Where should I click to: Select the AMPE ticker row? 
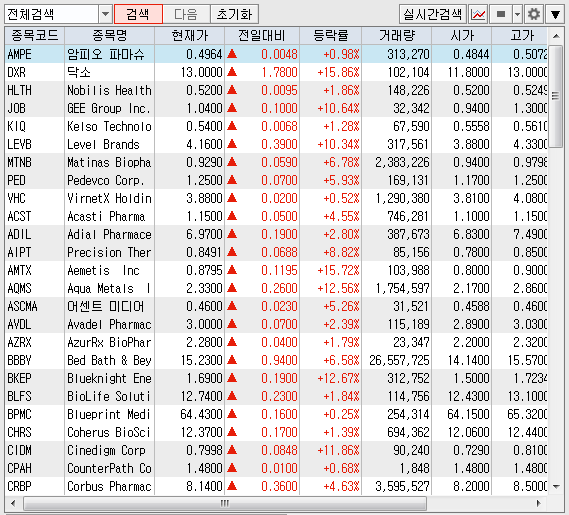coord(276,54)
